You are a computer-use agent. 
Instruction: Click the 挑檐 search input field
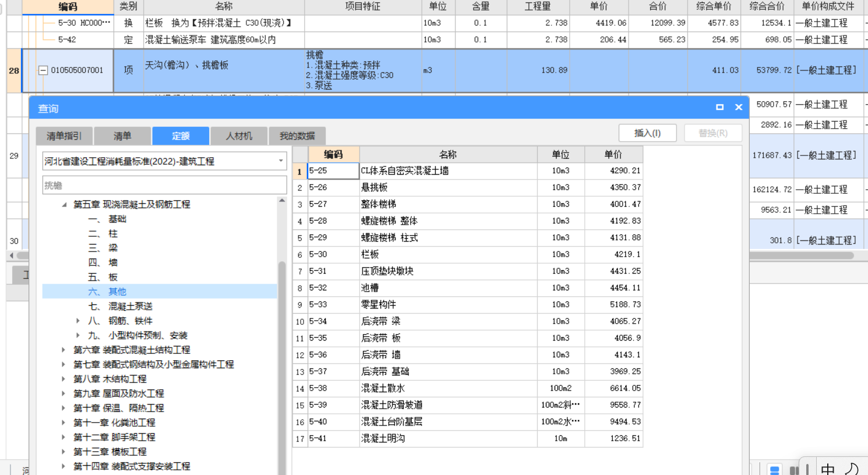click(164, 185)
